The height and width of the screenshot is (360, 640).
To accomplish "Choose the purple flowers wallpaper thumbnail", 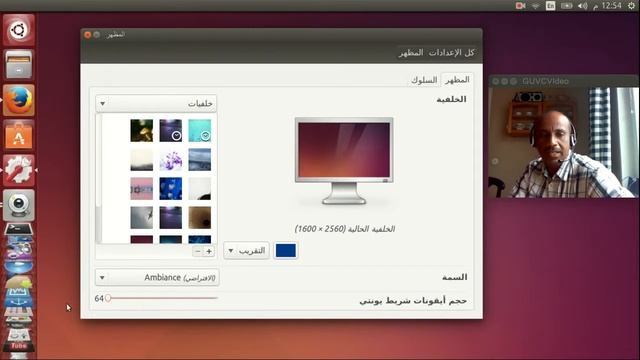I will 171,160.
